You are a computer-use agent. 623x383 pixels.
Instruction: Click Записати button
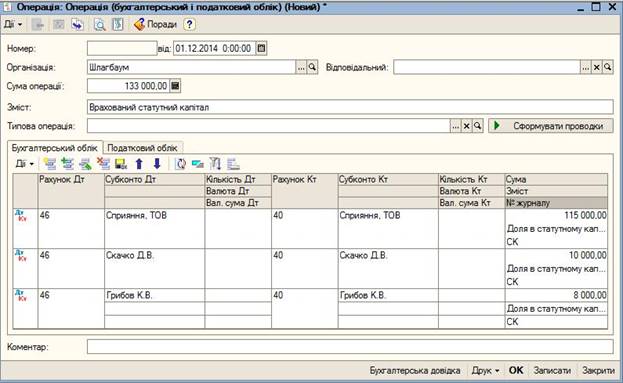(x=552, y=370)
